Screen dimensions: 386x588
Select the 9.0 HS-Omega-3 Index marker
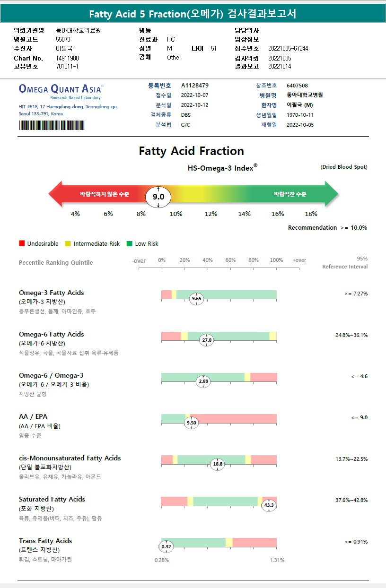coord(158,197)
